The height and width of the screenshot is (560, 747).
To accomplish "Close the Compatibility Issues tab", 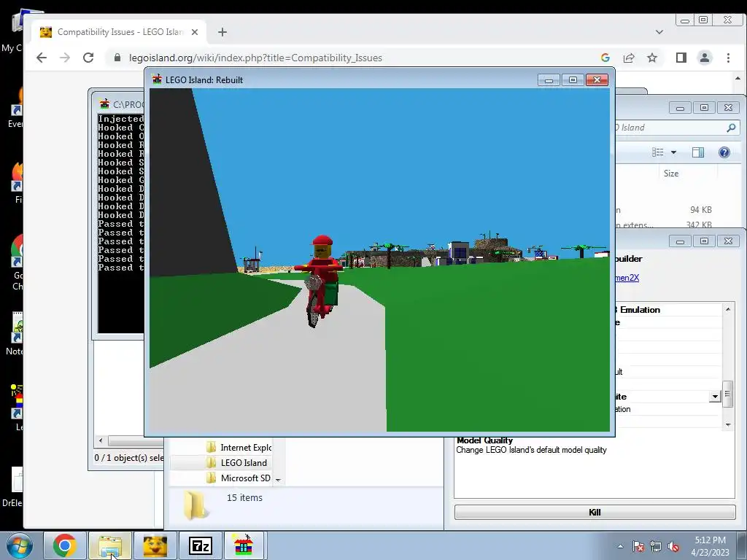I will [x=194, y=32].
